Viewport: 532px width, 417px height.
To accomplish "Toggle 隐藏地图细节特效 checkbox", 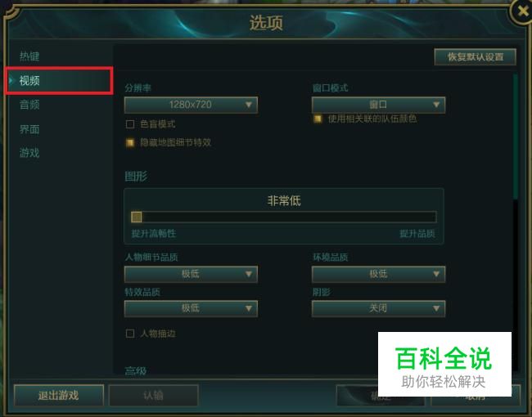I will point(130,143).
